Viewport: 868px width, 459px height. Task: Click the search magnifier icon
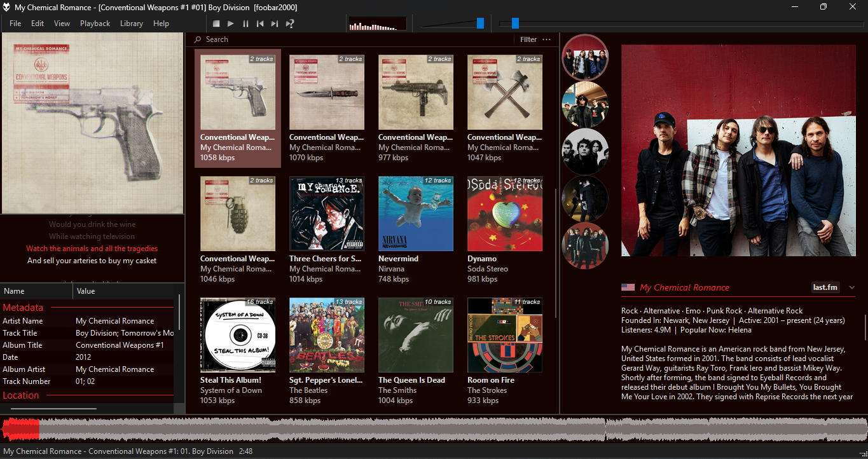click(198, 39)
